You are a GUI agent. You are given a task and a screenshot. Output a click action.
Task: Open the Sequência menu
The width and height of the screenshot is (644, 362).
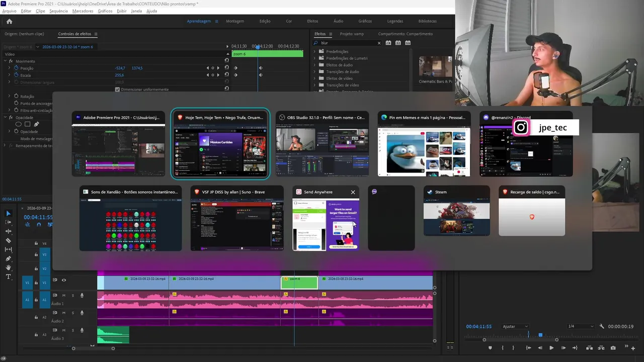pyautogui.click(x=58, y=11)
